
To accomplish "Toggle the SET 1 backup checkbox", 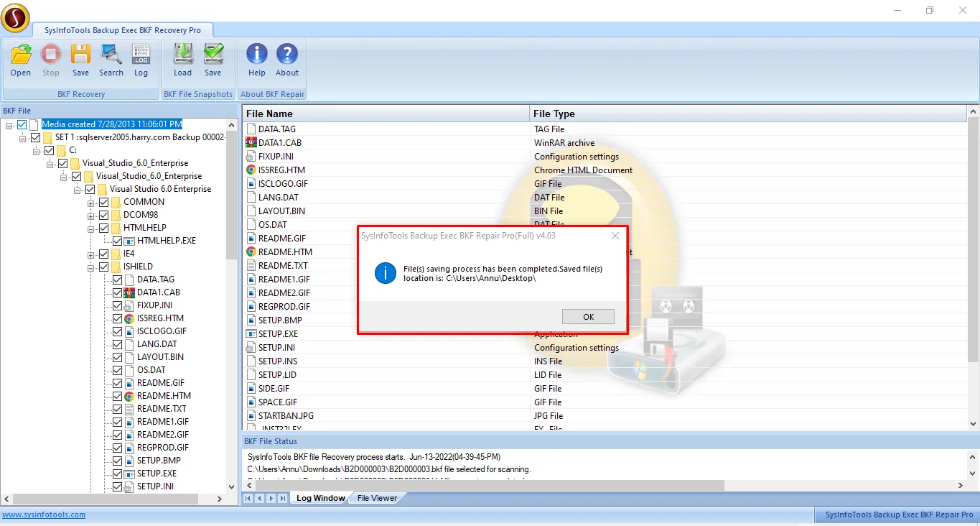I will pos(35,137).
